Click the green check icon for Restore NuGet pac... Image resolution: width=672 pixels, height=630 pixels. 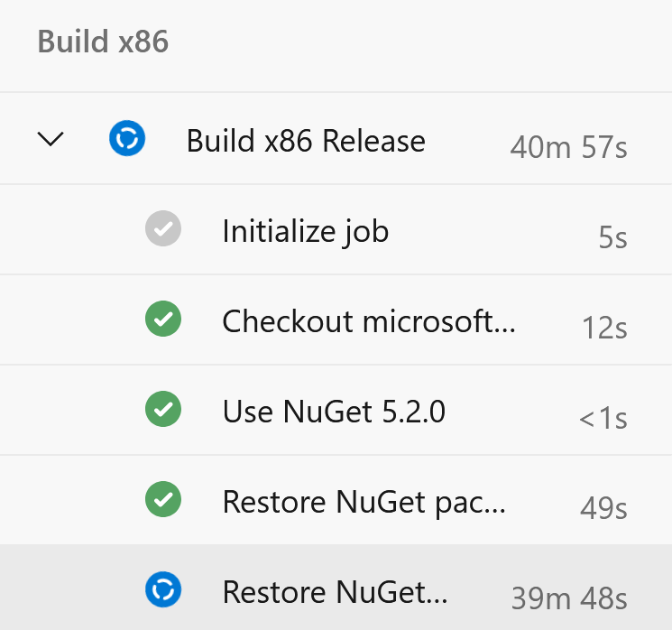click(x=163, y=500)
